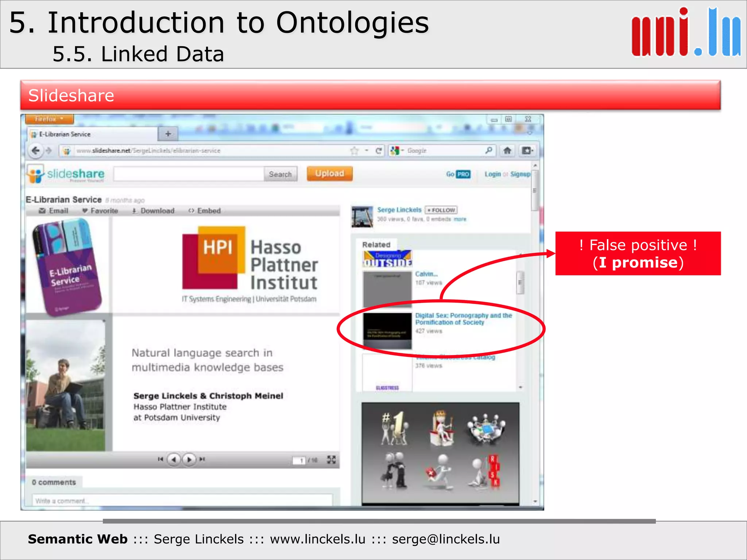Click the page scrollbar up arrow
The width and height of the screenshot is (747, 560).
point(535,166)
